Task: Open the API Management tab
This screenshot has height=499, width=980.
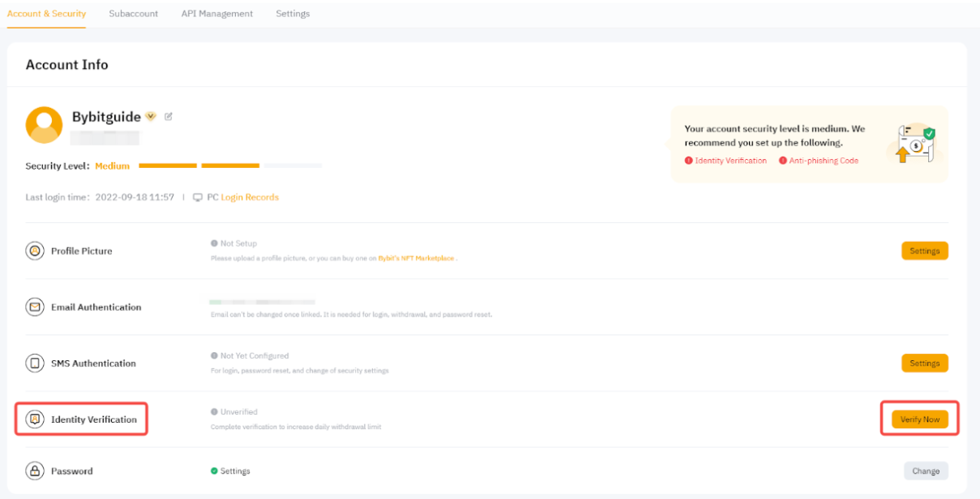Action: [x=216, y=14]
